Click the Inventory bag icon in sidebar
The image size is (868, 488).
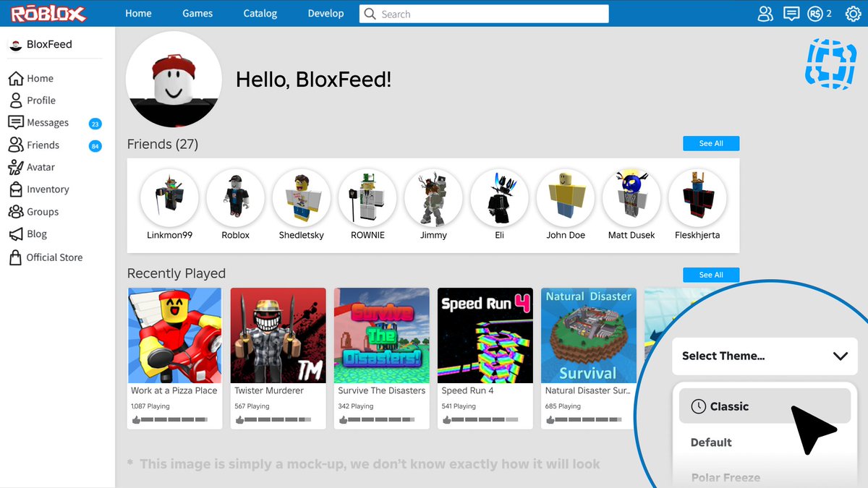16,189
